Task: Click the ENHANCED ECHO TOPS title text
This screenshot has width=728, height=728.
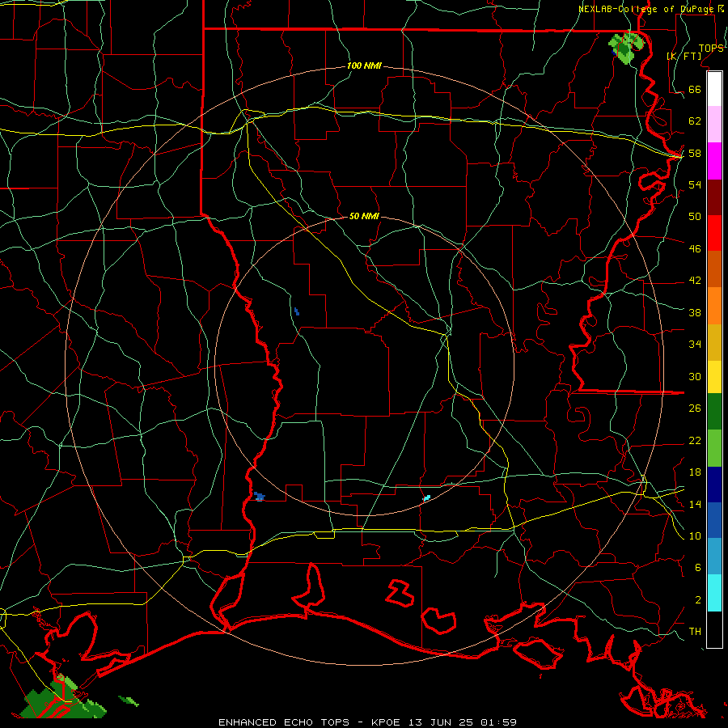Action: 284,722
